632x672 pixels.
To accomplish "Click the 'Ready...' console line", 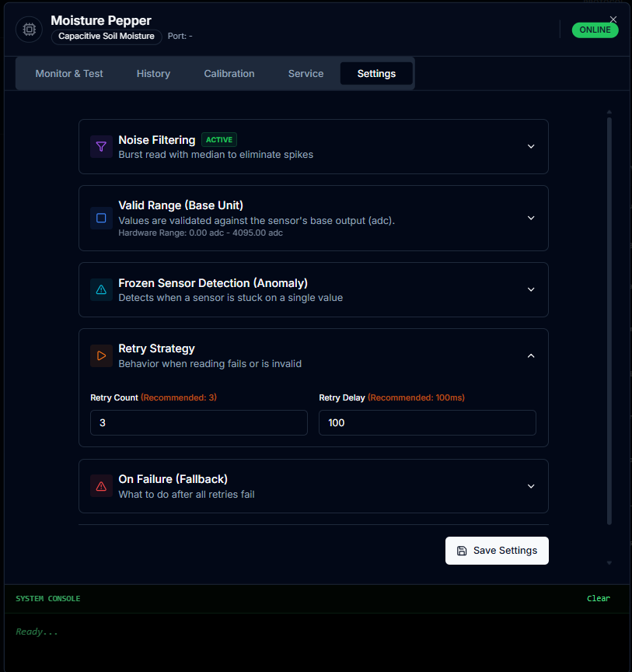I will pos(37,632).
